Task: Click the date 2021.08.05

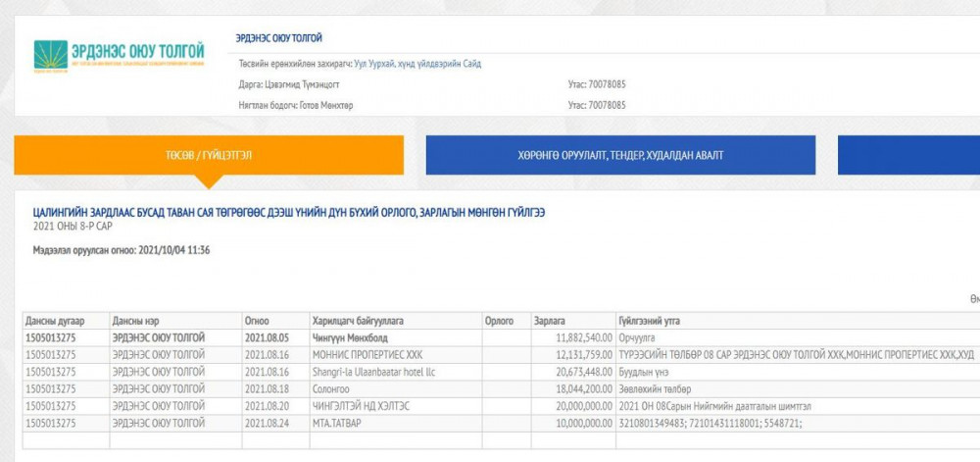Action: [266, 338]
